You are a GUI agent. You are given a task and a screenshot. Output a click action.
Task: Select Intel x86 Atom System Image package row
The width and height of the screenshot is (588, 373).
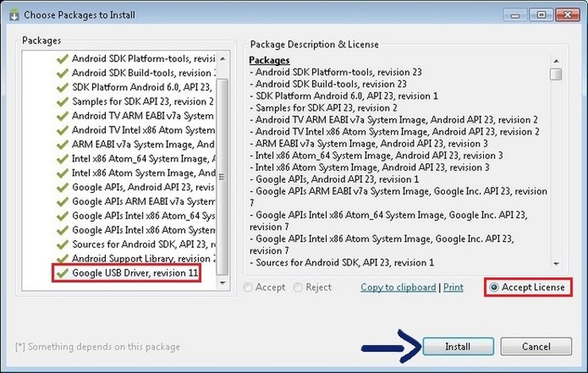[x=144, y=173]
